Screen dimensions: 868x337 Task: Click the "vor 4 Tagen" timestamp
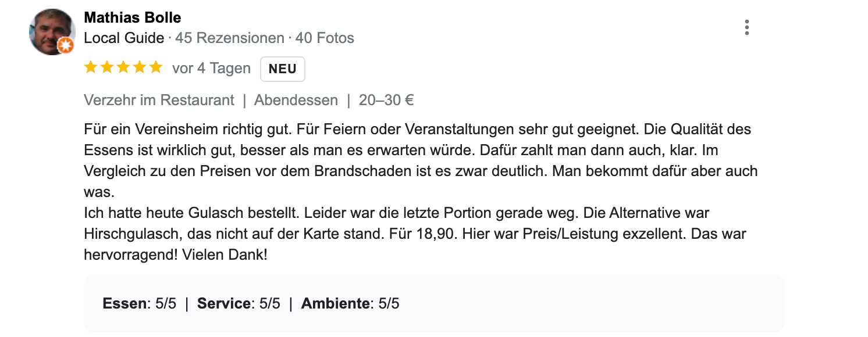tap(211, 69)
